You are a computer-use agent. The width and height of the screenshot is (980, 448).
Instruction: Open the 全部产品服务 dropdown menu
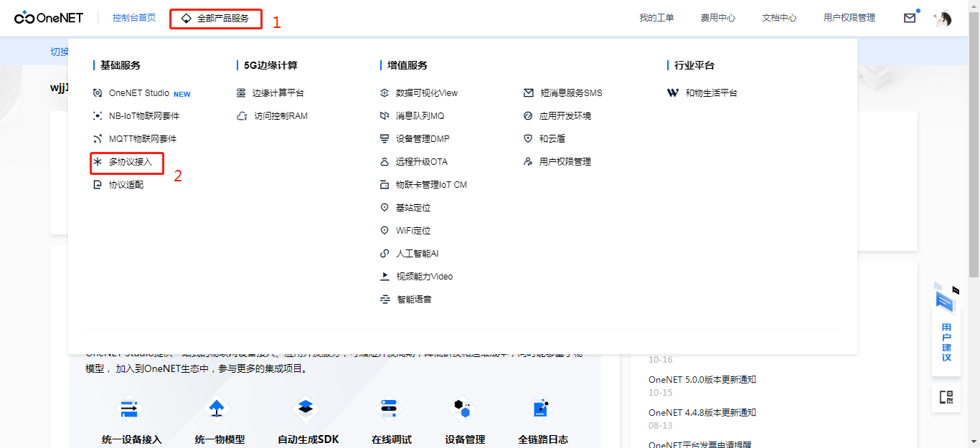pos(216,19)
